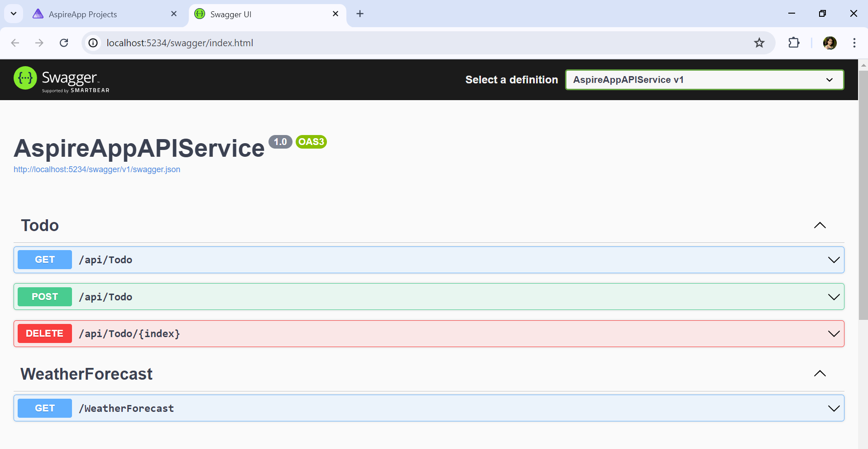868x449 pixels.
Task: Reload the Swagger page
Action: (x=64, y=43)
